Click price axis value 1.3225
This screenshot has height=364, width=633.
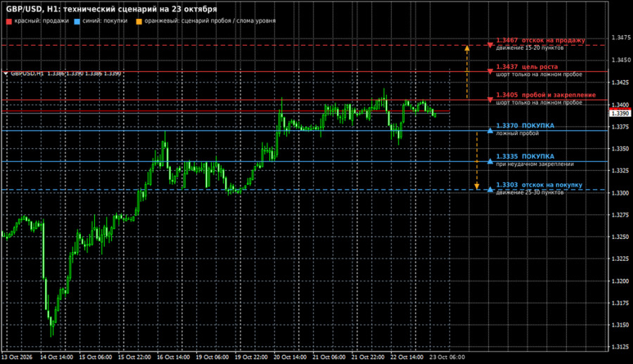coord(621,259)
